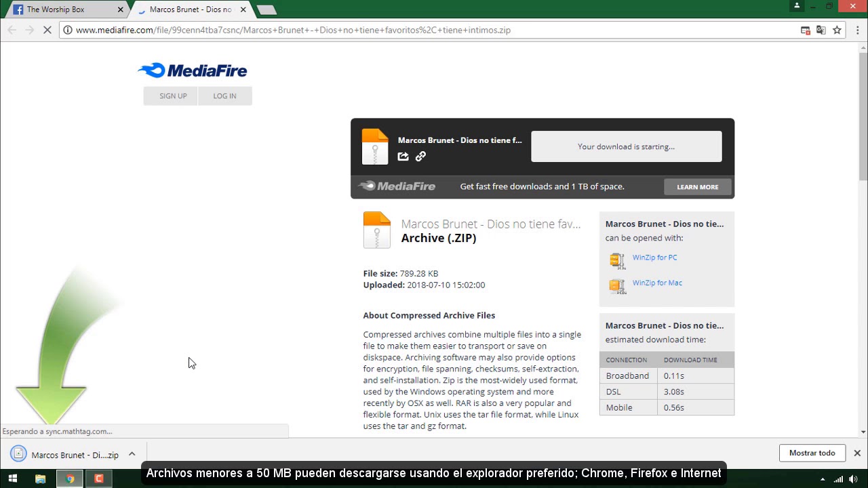Close The Worship Box tab
The width and height of the screenshot is (868, 488).
tap(121, 9)
